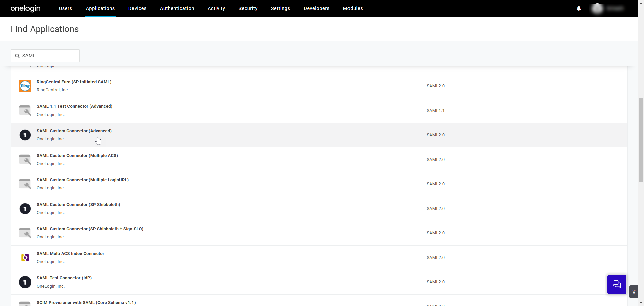Select SAML Custom Connector (SP Shibboleth)
644x306 pixels.
pos(319,209)
